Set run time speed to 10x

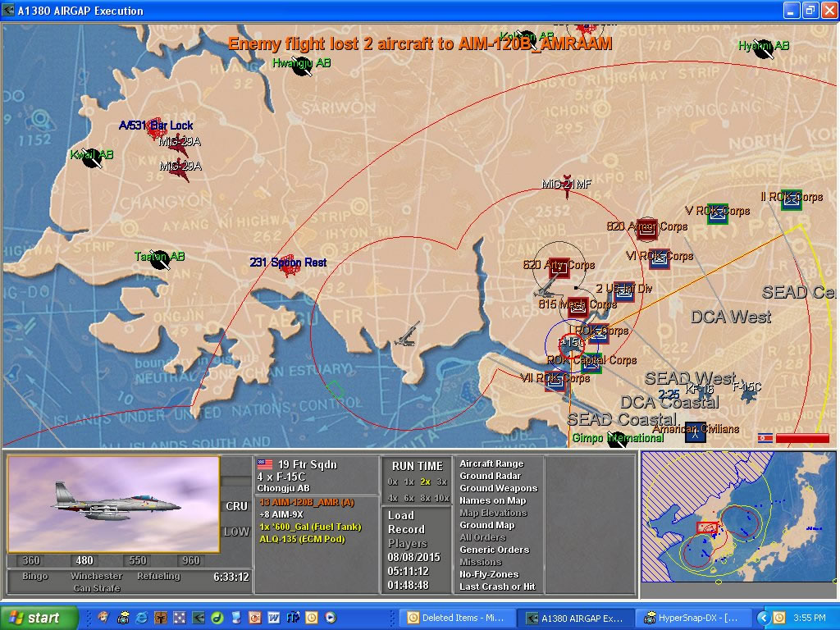click(x=442, y=498)
